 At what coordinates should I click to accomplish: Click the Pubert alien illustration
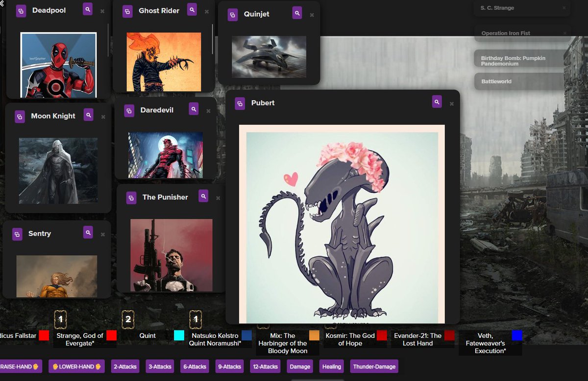pos(342,224)
